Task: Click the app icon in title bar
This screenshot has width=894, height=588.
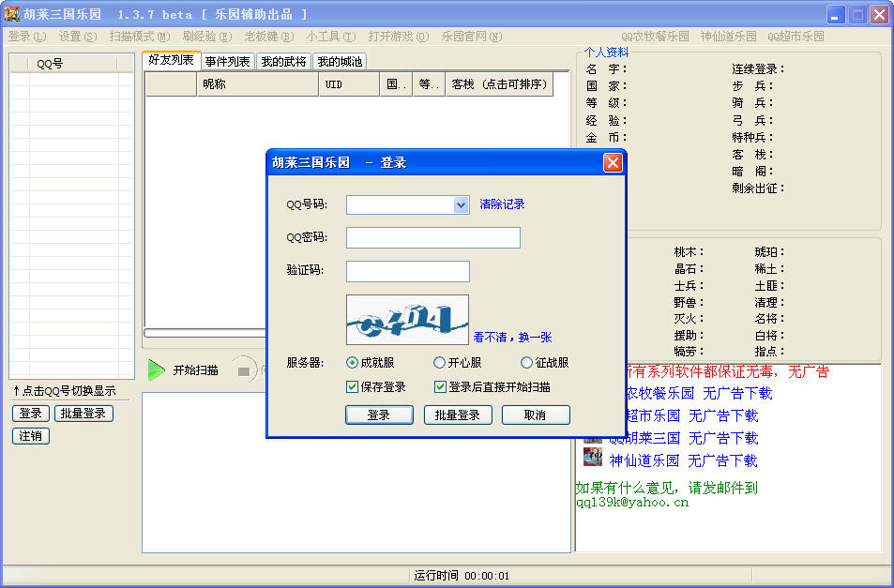Action: tap(12, 14)
